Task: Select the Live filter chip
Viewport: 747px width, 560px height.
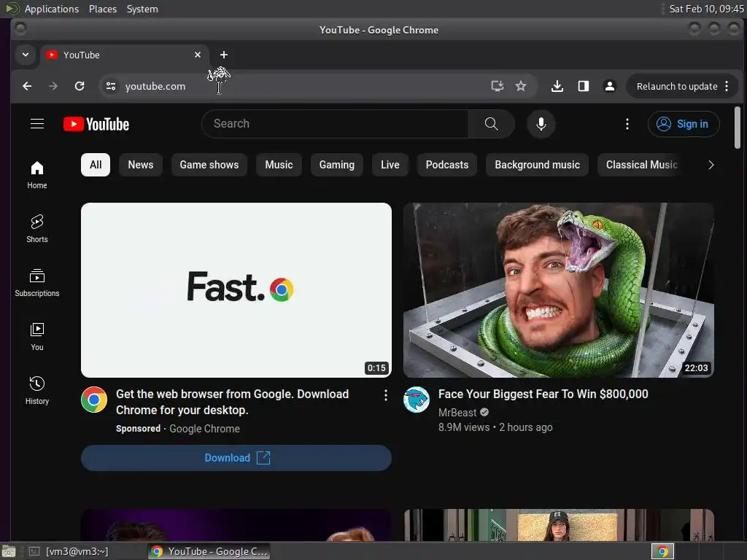Action: pyautogui.click(x=390, y=165)
